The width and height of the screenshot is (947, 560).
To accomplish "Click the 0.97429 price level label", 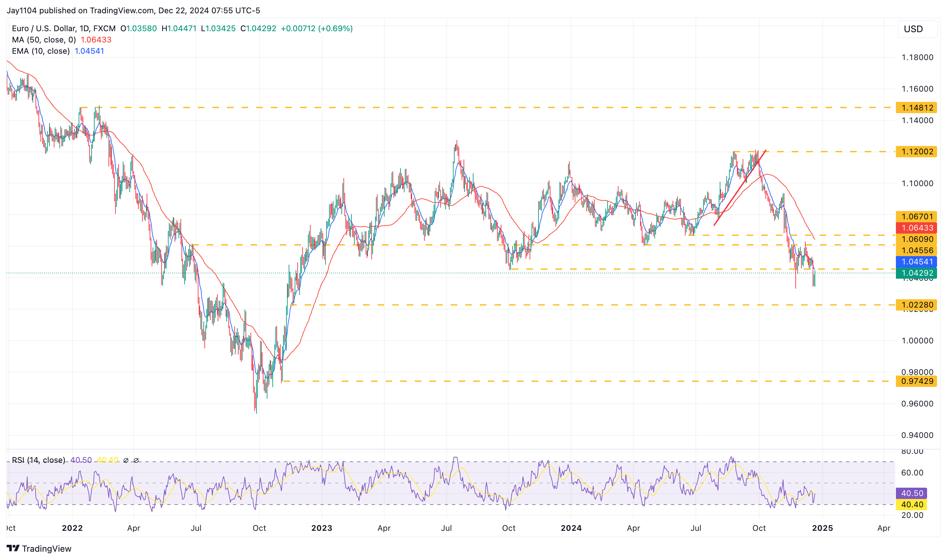I will click(x=916, y=381).
